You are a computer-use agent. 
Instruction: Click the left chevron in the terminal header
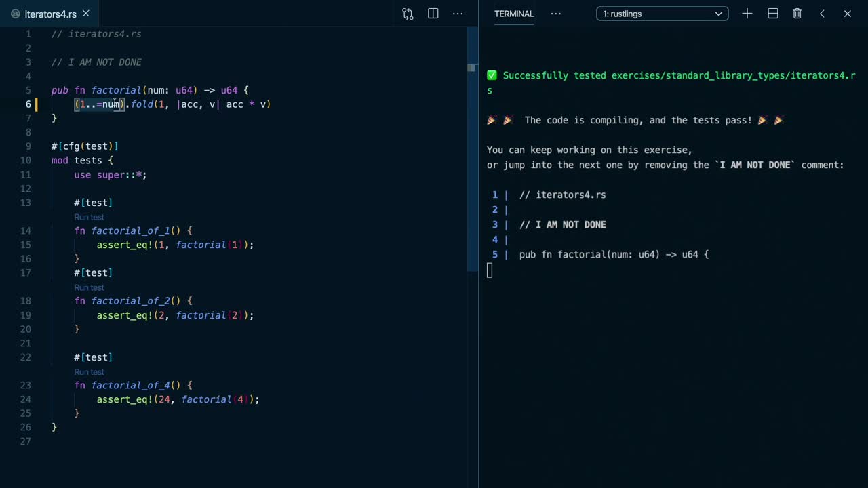[822, 14]
